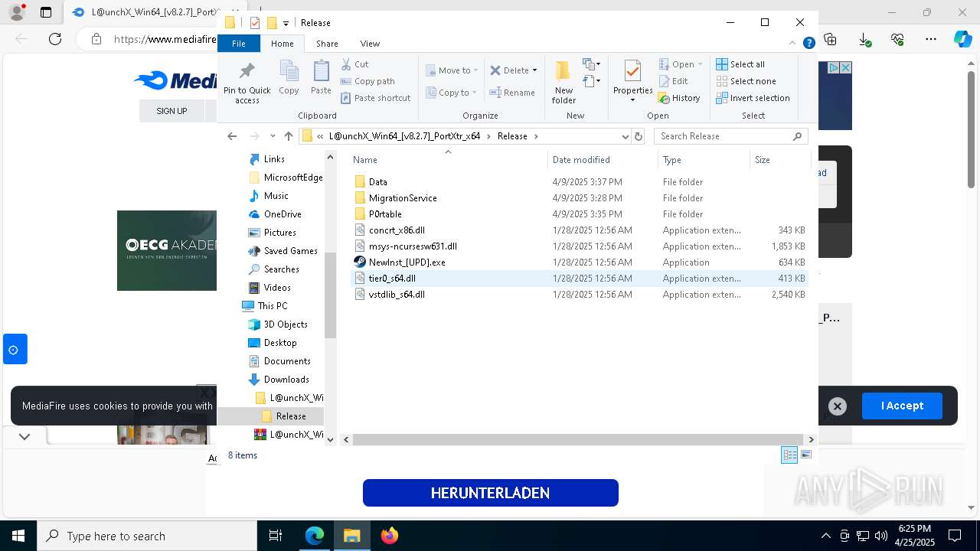The width and height of the screenshot is (980, 551).
Task: Go up one folder level
Action: pyautogui.click(x=289, y=136)
